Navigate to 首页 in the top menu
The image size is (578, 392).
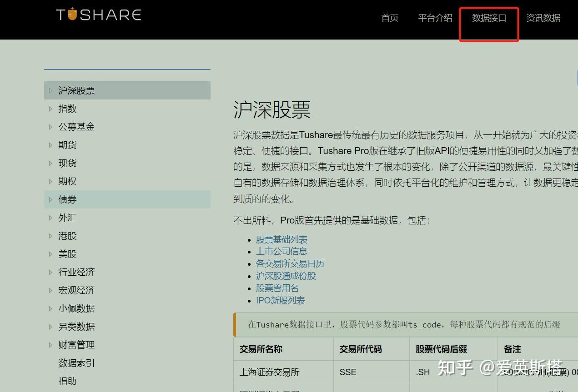389,18
